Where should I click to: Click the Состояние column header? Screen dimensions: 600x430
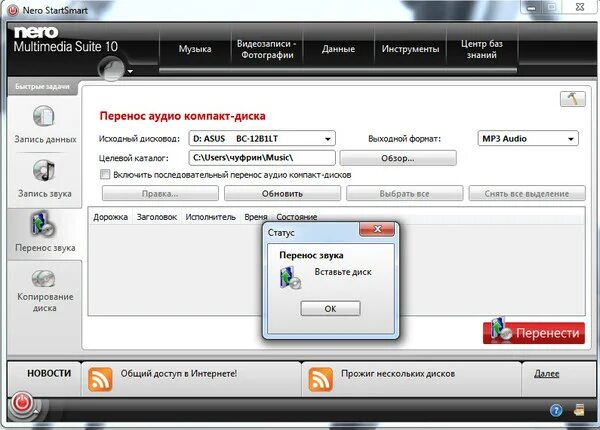click(x=297, y=217)
